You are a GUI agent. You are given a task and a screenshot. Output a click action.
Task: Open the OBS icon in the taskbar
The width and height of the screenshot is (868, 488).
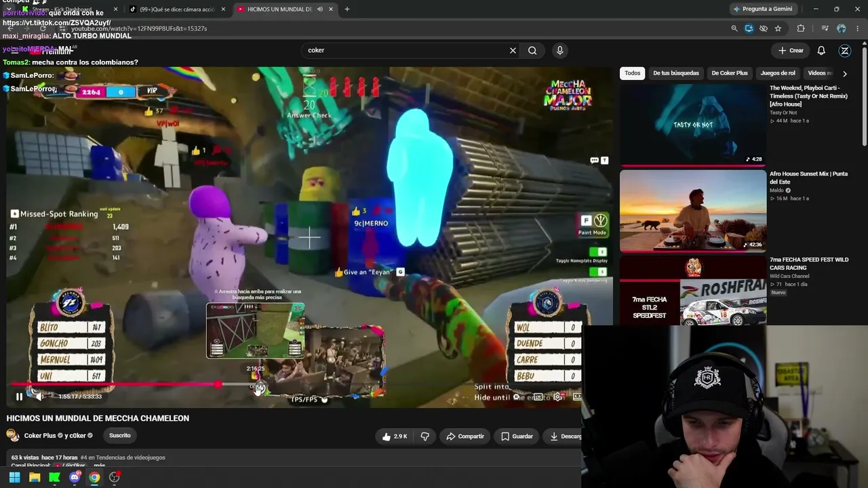click(114, 477)
